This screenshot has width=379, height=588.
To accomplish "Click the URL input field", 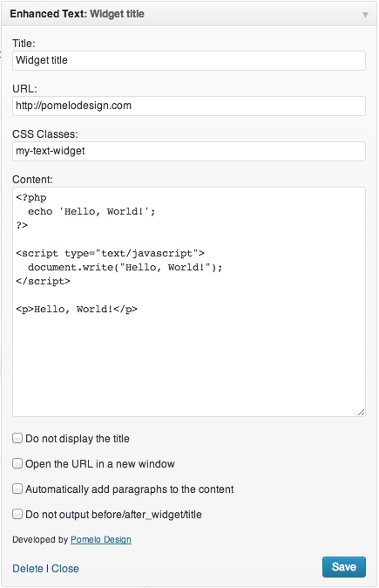I will click(x=189, y=106).
